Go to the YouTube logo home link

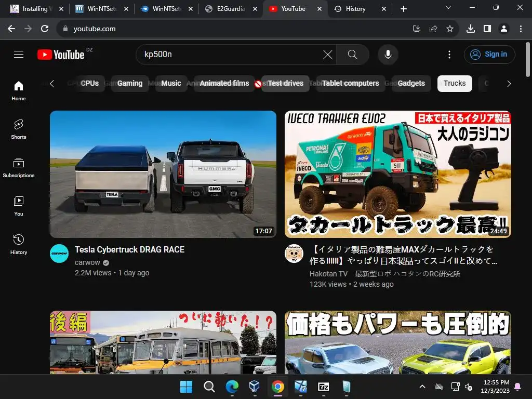[61, 55]
